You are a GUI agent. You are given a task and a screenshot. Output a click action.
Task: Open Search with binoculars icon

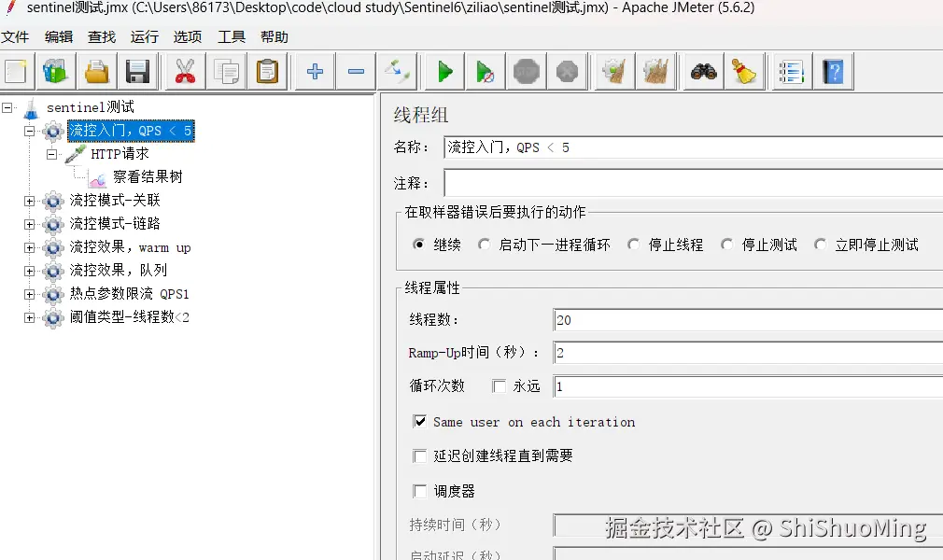pos(703,72)
